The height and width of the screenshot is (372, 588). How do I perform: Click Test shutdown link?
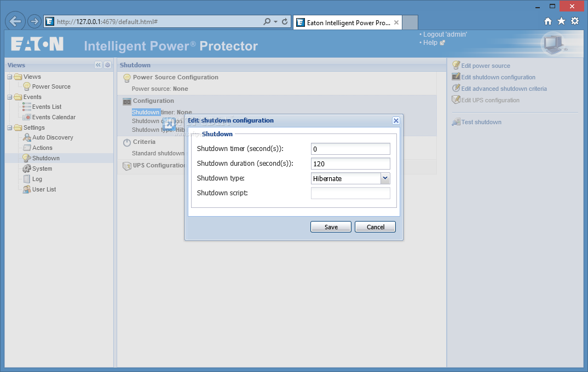481,122
